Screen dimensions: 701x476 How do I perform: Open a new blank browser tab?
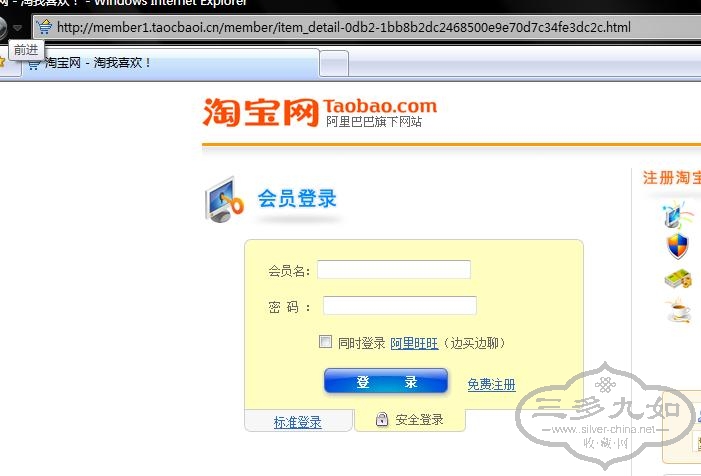point(334,63)
